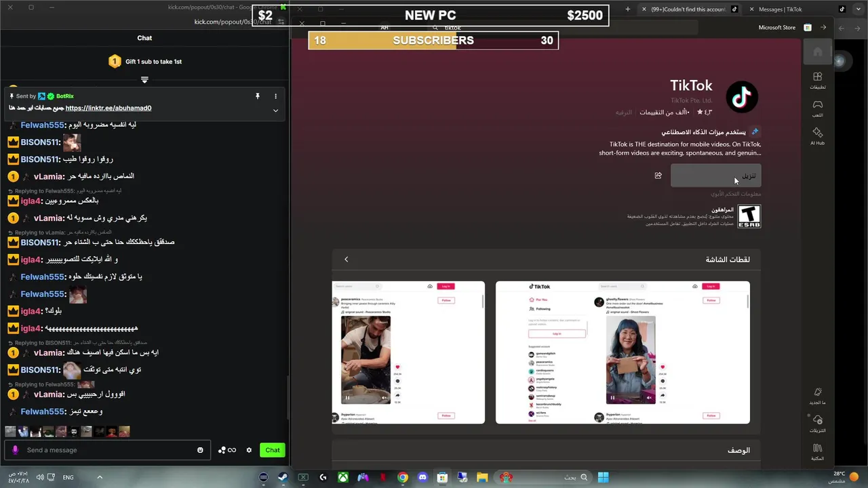Open the Apps section in Store sidebar
The image size is (868, 488).
click(x=818, y=81)
